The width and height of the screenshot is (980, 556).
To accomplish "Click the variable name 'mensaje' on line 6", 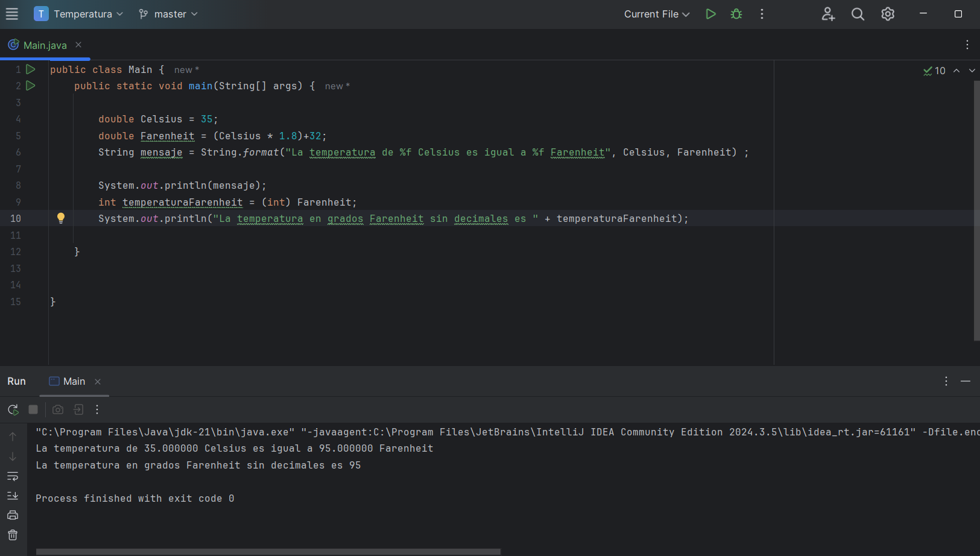I will point(161,153).
